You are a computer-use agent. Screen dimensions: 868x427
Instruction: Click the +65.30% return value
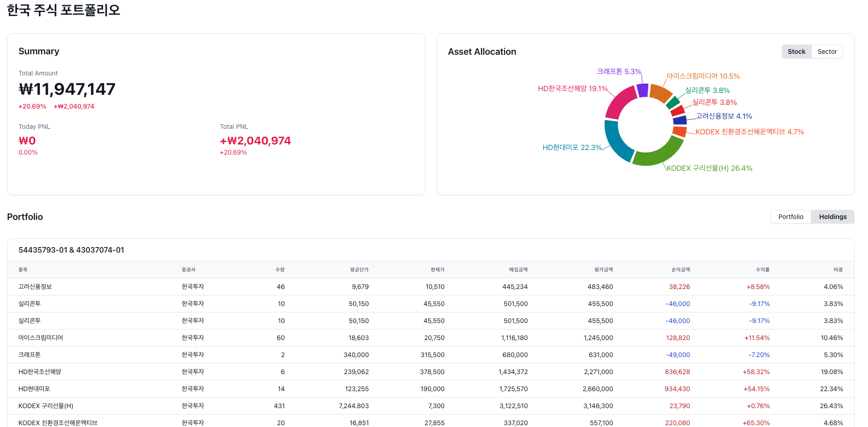(756, 423)
